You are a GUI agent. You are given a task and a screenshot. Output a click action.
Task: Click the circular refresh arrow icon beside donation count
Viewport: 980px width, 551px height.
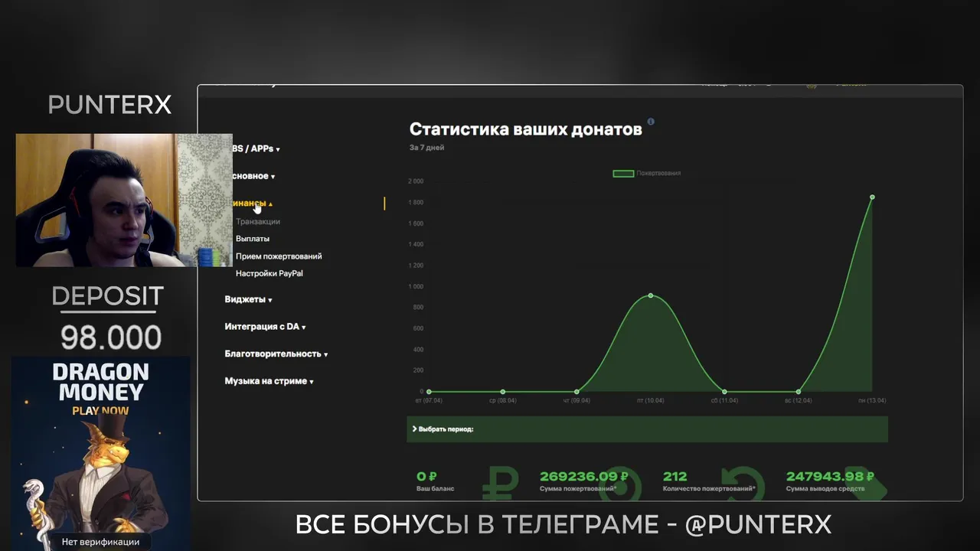click(742, 484)
